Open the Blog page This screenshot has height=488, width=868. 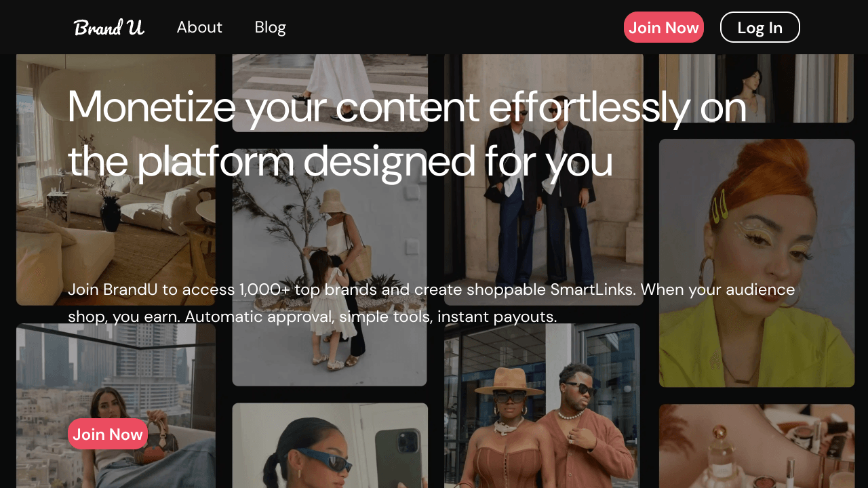(x=270, y=27)
